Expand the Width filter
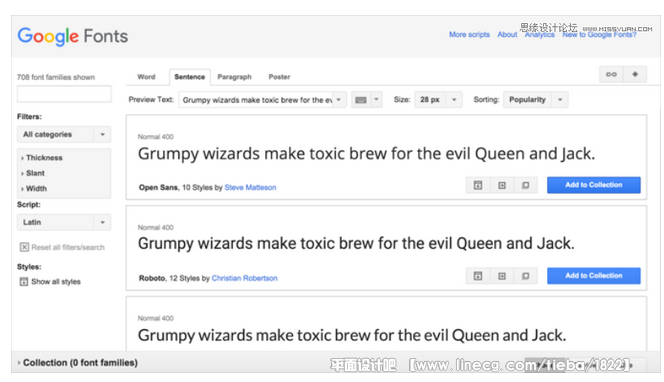The width and height of the screenshot is (664, 382). pyautogui.click(x=34, y=188)
